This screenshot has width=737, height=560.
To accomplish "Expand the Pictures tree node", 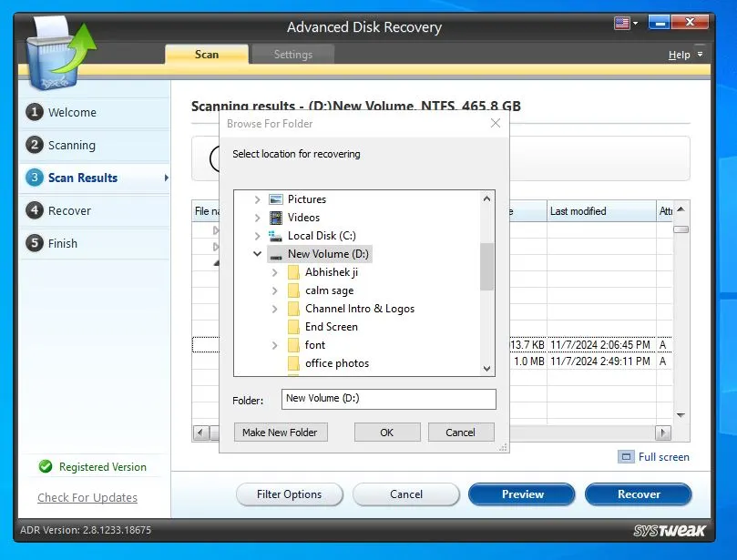I will (257, 199).
